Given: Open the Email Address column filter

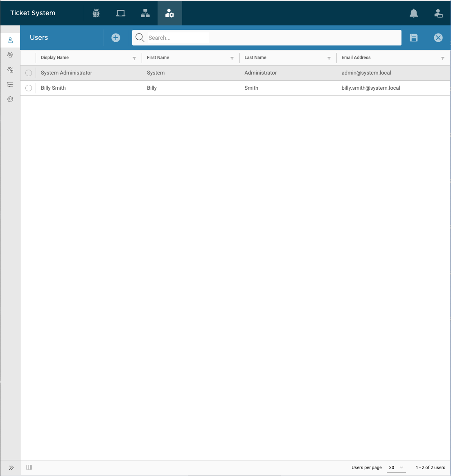Looking at the screenshot, I should tap(443, 58).
